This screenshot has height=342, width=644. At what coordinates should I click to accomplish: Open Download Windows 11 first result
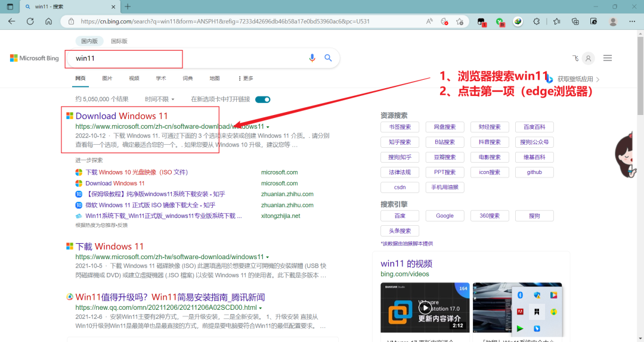pos(122,116)
